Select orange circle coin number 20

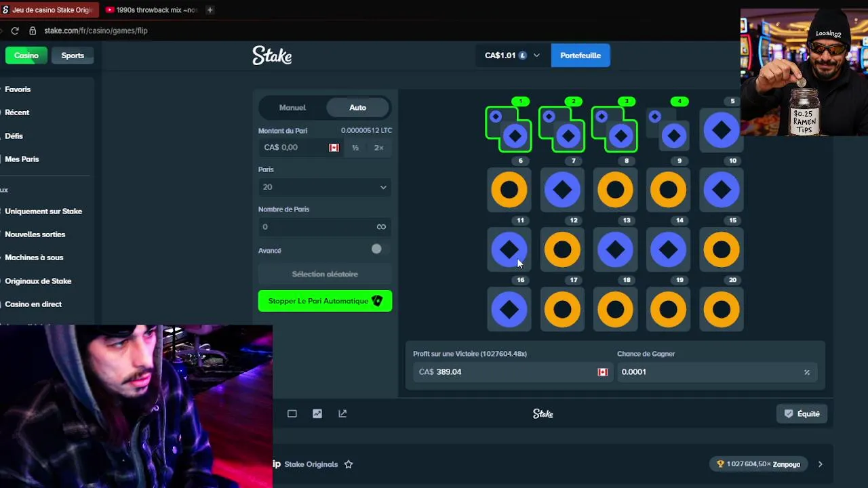[x=721, y=310]
